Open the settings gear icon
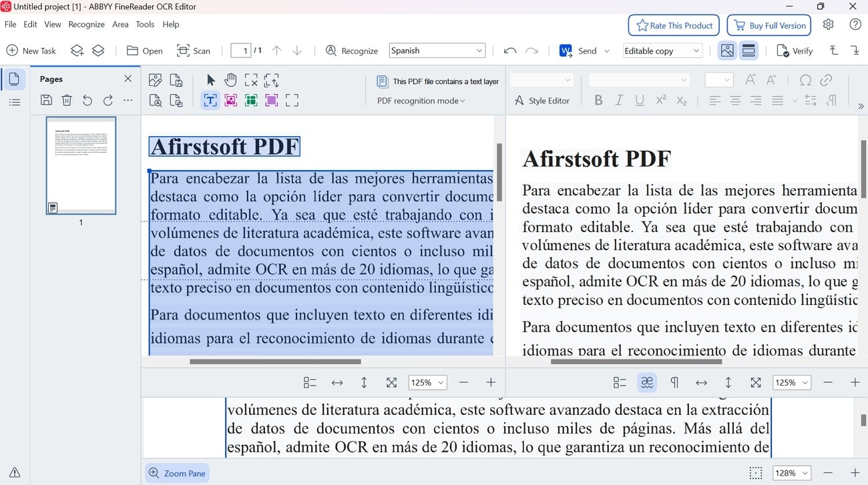The height and width of the screenshot is (485, 868). [829, 25]
